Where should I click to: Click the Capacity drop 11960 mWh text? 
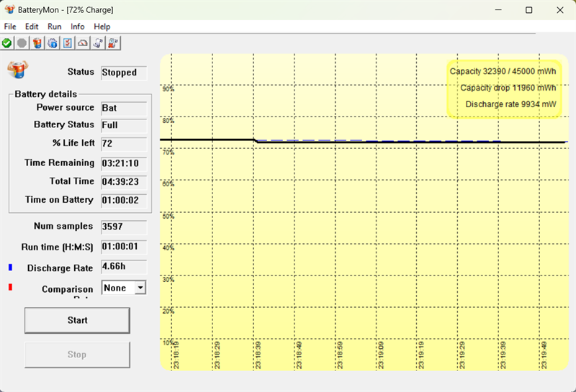point(508,88)
